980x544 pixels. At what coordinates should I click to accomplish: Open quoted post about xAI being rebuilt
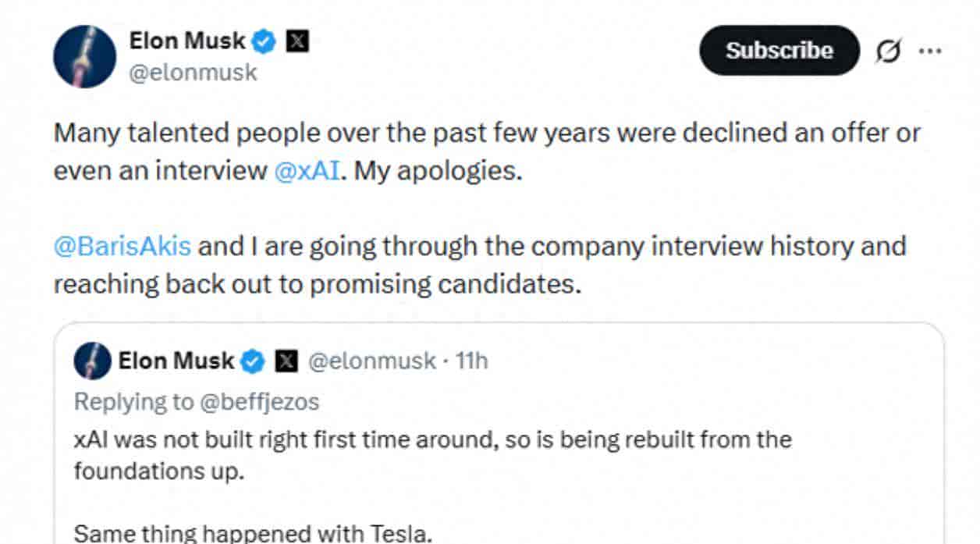tap(433, 440)
